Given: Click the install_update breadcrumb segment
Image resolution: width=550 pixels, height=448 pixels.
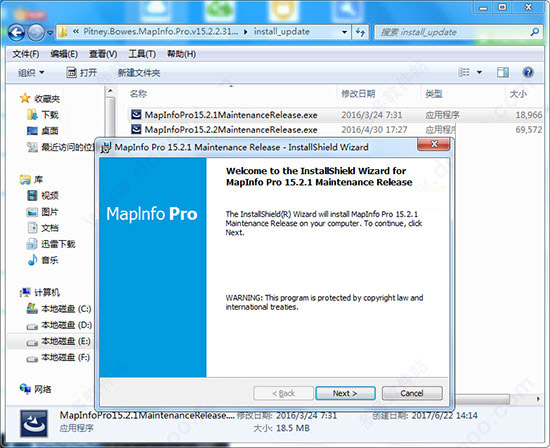Looking at the screenshot, I should (x=282, y=32).
